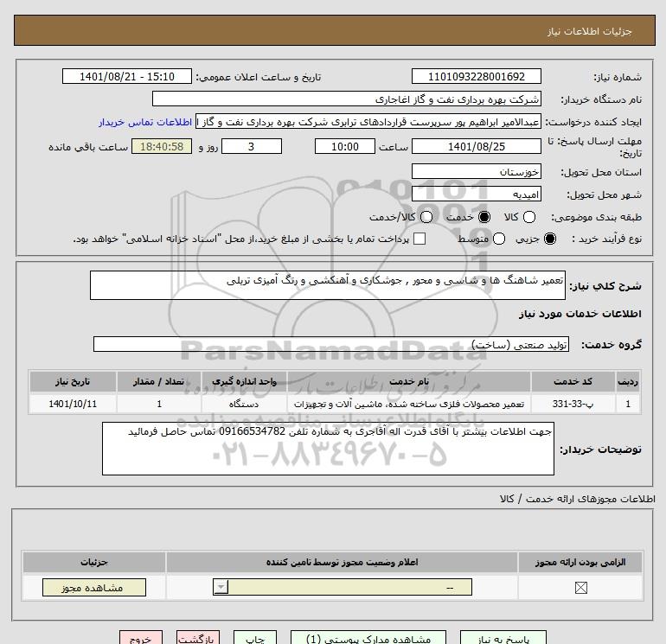The width and height of the screenshot is (666, 644).
Task: Click the الزامی بودن ارائه مجوز header
Action: (580, 562)
